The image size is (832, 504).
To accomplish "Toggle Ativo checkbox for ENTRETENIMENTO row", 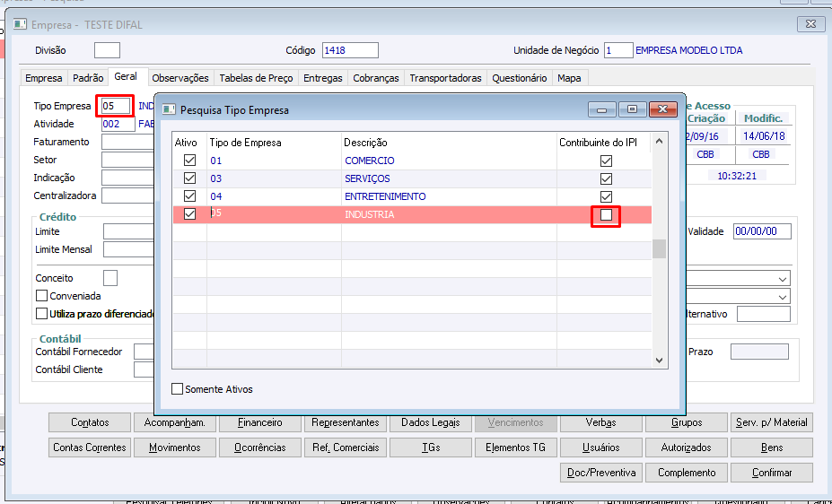I will [x=189, y=196].
